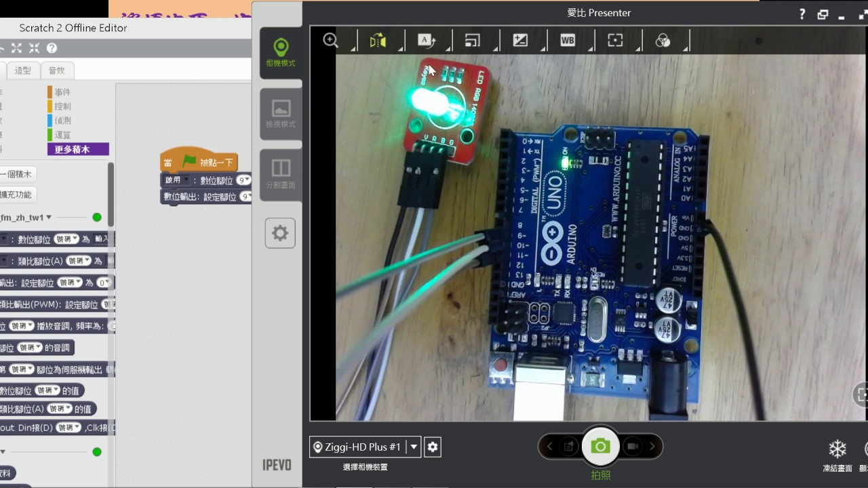Switch to video recording mode icon
Screen dimensions: 868x488
(x=632, y=446)
